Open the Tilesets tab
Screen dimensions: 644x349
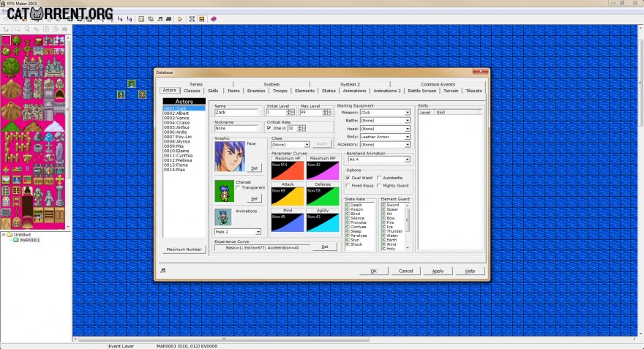[x=473, y=91]
